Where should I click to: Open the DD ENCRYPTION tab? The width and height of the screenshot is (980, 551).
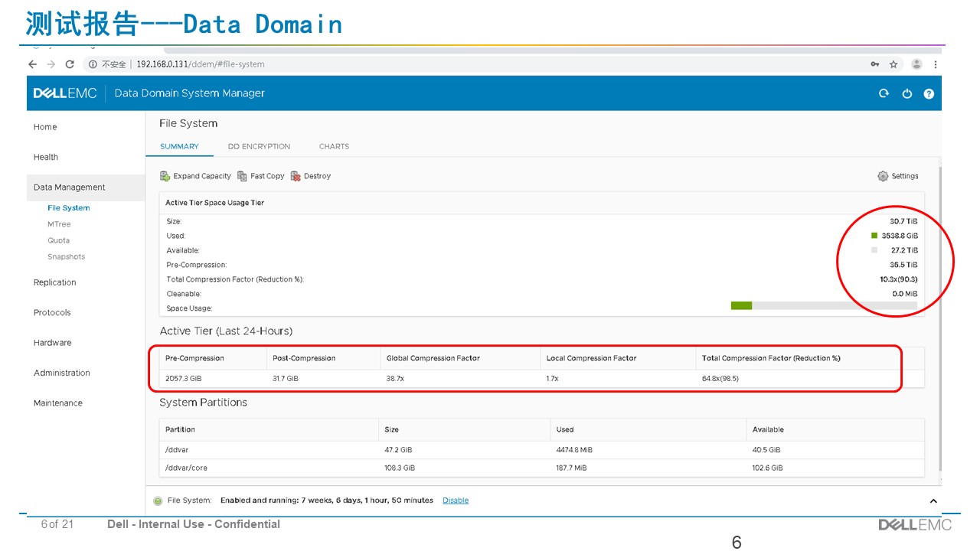(x=259, y=146)
